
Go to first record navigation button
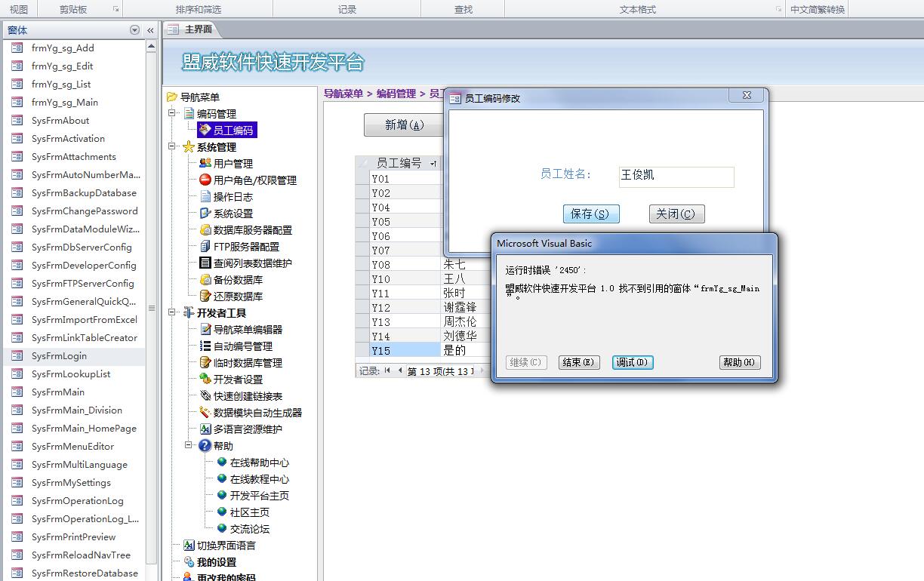pyautogui.click(x=387, y=370)
